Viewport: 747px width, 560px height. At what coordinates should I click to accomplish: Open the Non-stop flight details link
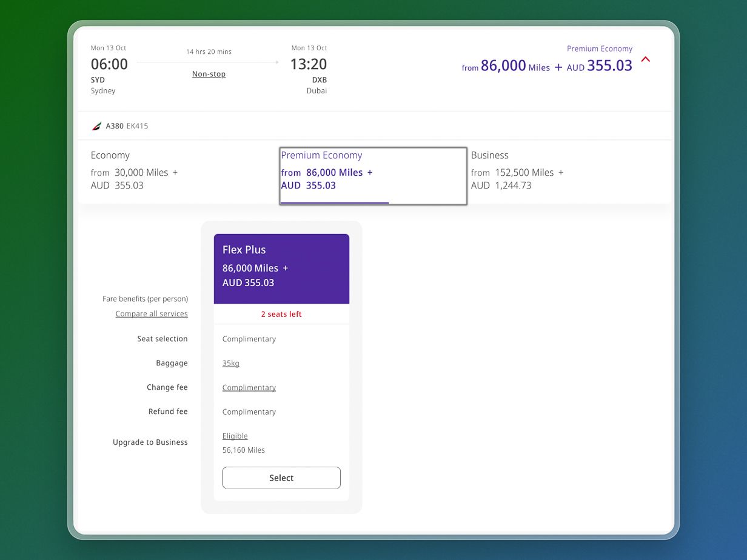pos(209,74)
